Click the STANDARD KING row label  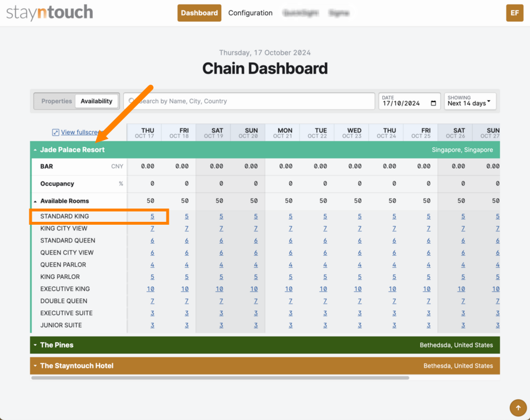coord(65,217)
